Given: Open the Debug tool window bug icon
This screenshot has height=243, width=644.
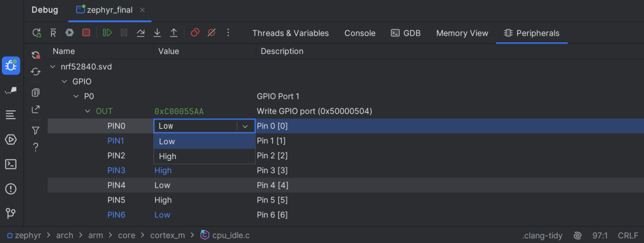Looking at the screenshot, I should (x=11, y=66).
